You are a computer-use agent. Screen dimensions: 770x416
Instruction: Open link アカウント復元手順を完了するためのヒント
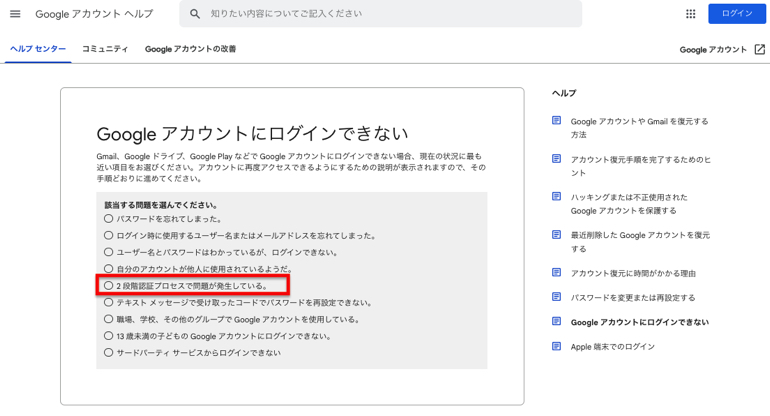click(640, 166)
